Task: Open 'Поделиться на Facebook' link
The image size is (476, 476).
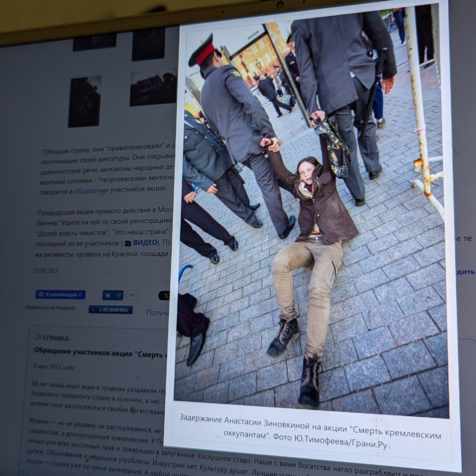Action: 50,307
